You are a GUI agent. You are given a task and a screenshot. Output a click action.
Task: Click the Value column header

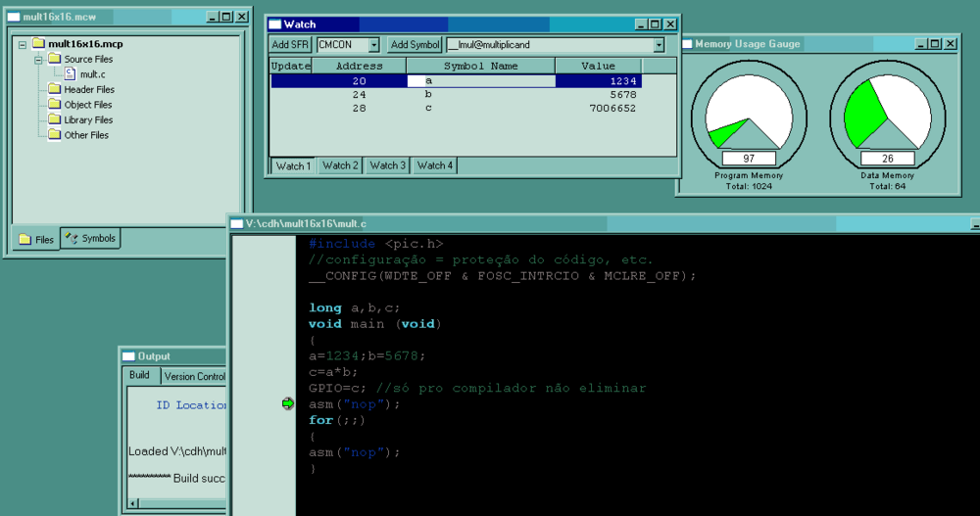[598, 66]
